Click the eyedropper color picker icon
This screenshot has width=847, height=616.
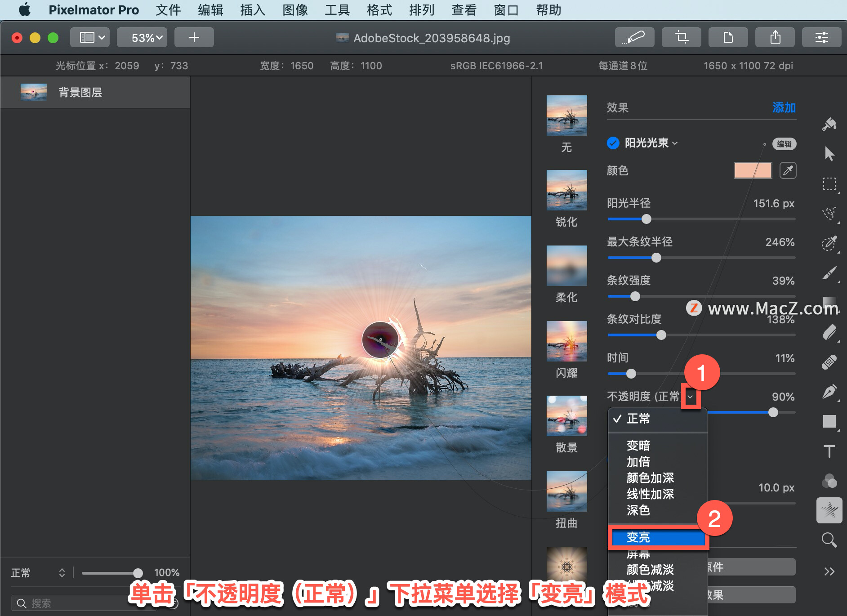tap(788, 170)
